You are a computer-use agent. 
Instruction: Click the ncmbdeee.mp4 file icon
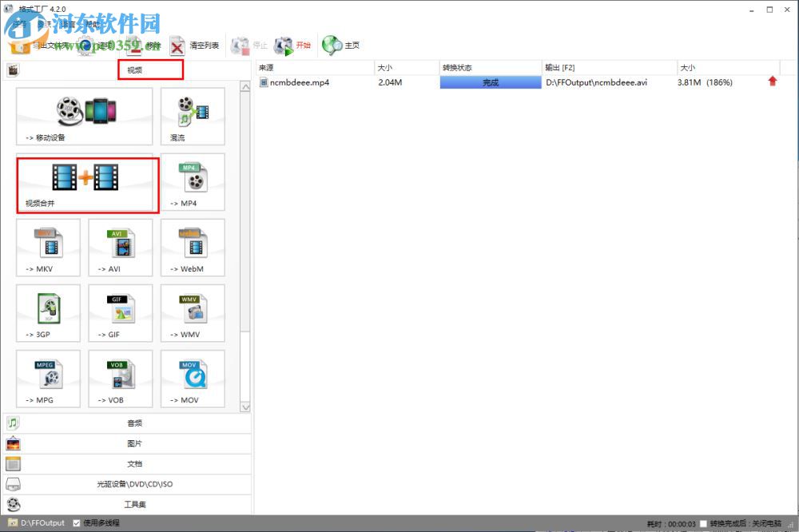click(x=264, y=82)
